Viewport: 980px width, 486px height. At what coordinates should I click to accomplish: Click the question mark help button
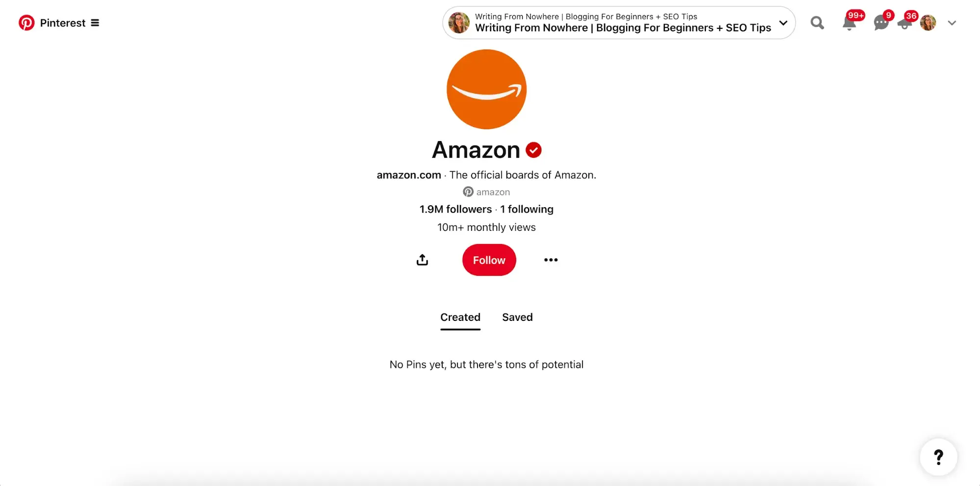pos(938,457)
